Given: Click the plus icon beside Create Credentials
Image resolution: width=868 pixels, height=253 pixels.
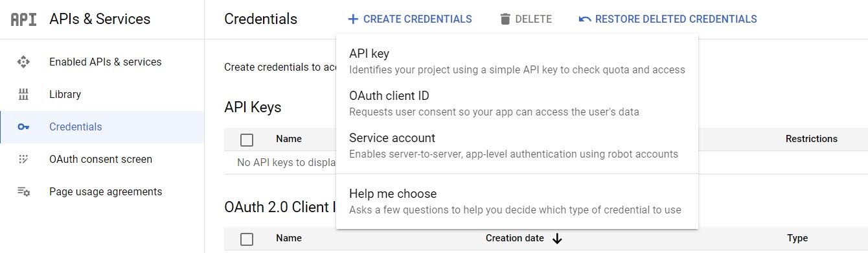Looking at the screenshot, I should (353, 19).
